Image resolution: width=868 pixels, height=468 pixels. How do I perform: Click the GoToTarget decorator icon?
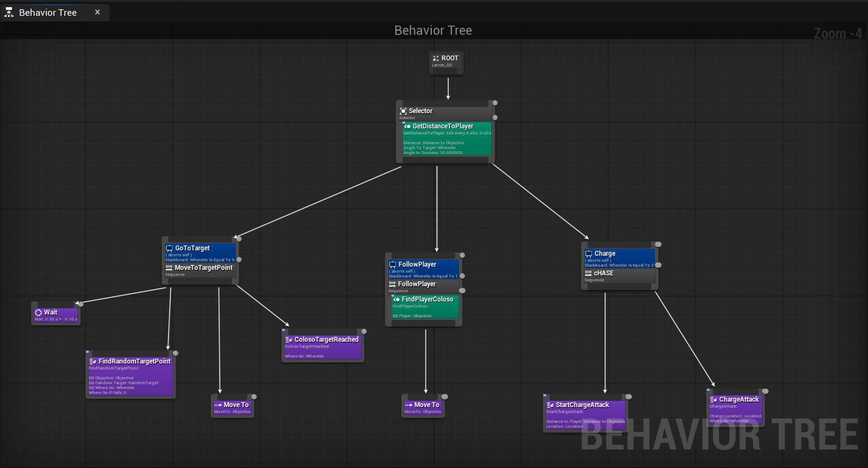(169, 248)
